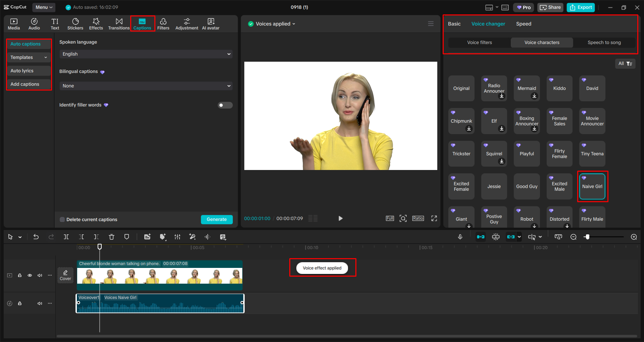This screenshot has width=644, height=342.
Task: Undo the last action
Action: (36, 237)
